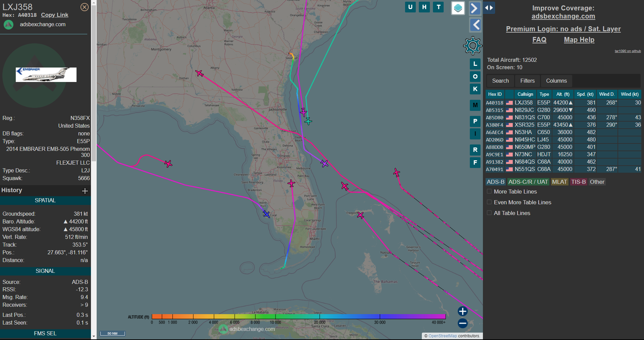
Task: Open the Filters tab
Action: pyautogui.click(x=528, y=81)
